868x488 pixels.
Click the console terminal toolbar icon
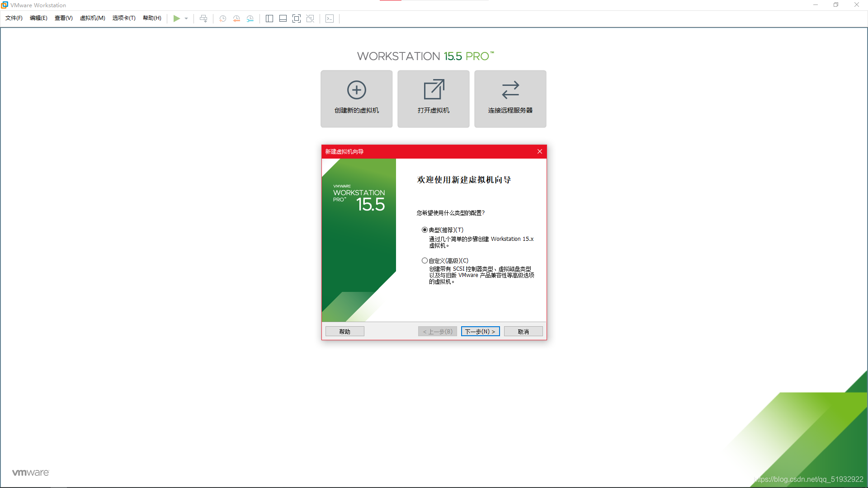pos(330,19)
